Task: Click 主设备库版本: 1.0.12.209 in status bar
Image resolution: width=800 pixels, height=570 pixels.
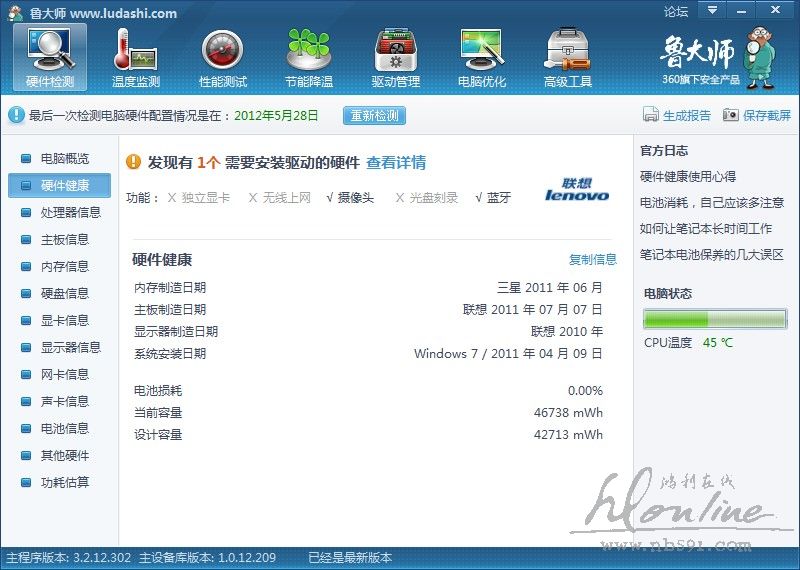Action: [x=207, y=558]
